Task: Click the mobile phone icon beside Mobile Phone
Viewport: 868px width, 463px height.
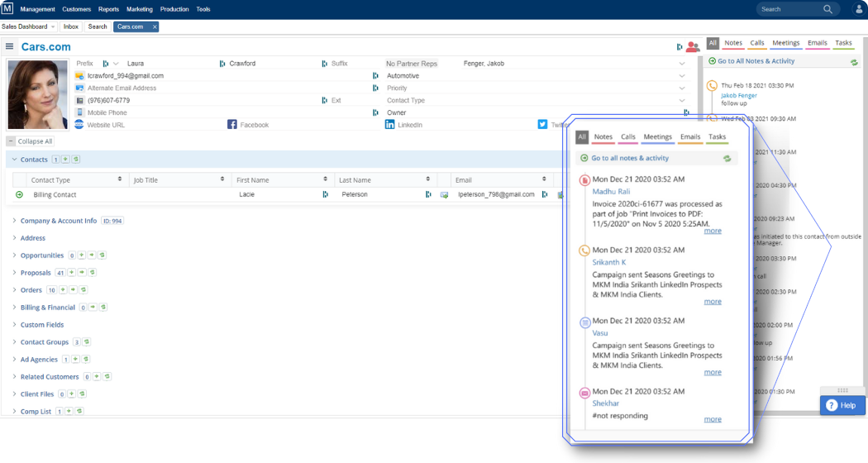Action: click(x=79, y=112)
